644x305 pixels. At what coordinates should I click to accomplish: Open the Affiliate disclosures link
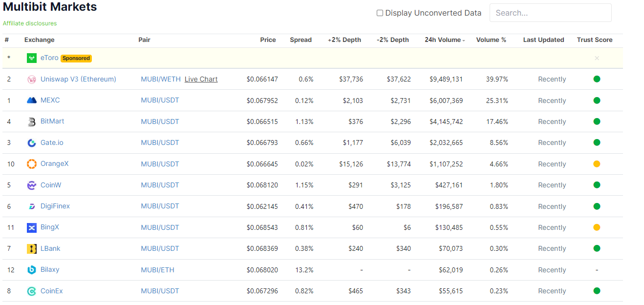[x=30, y=23]
